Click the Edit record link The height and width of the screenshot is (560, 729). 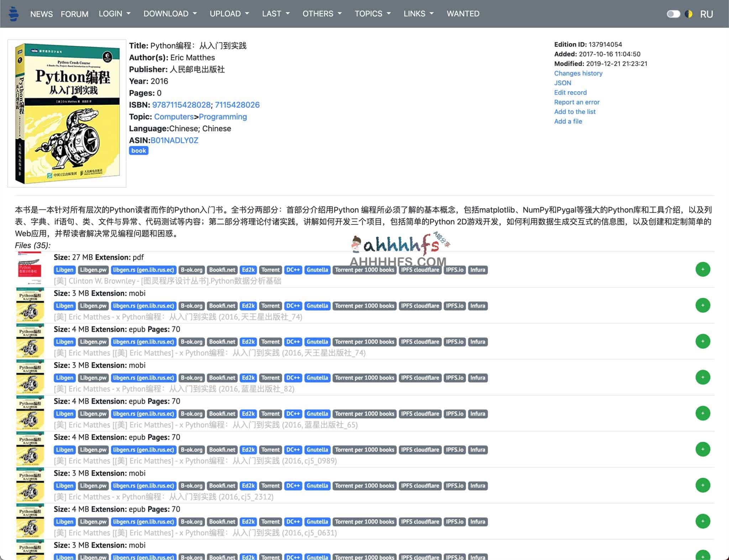click(x=570, y=93)
